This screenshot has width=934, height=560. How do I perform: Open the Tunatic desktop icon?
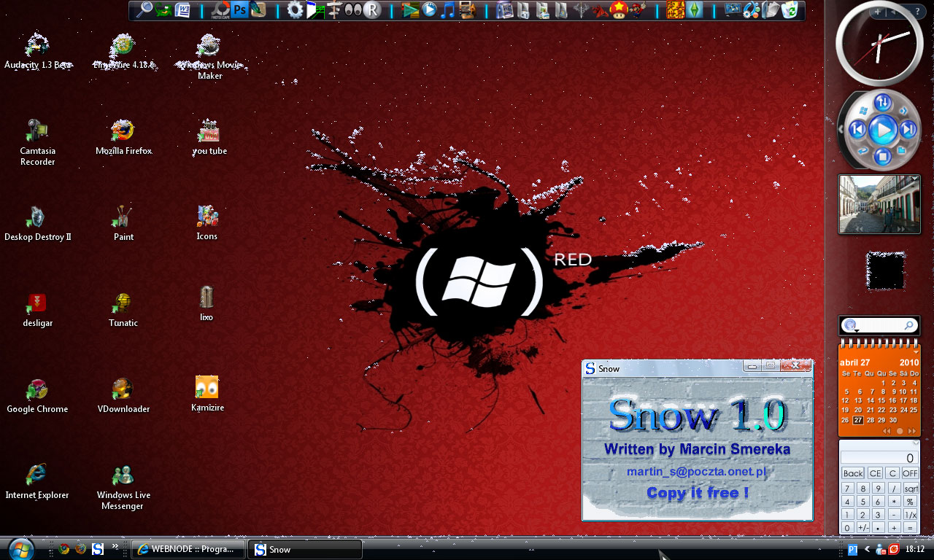click(123, 310)
